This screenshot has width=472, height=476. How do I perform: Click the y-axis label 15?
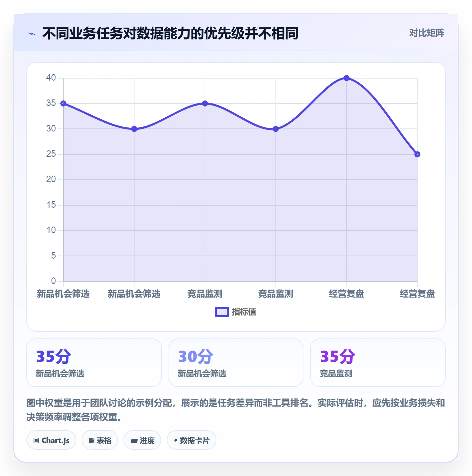(x=51, y=205)
